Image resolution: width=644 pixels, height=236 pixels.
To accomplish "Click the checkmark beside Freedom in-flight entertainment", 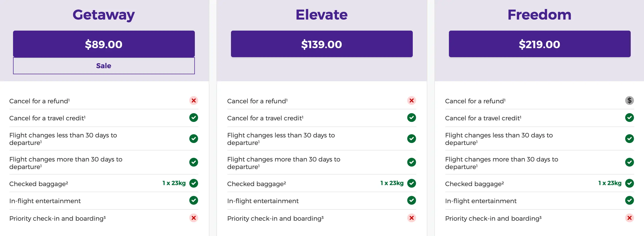I will click(x=630, y=200).
